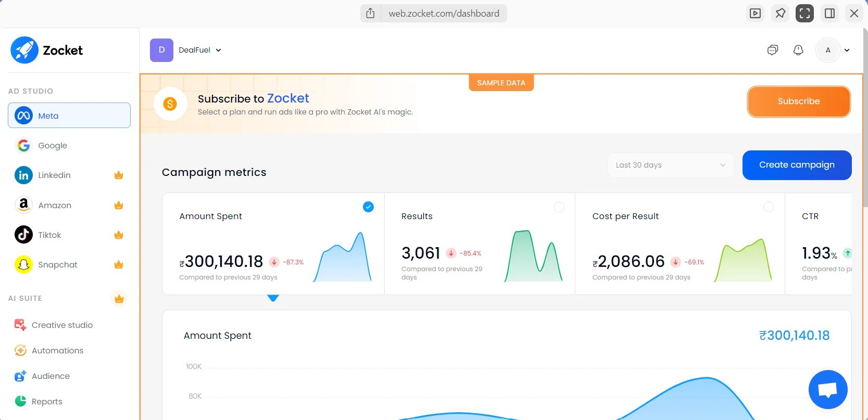Click the Amazon premium crown icon

tap(119, 205)
